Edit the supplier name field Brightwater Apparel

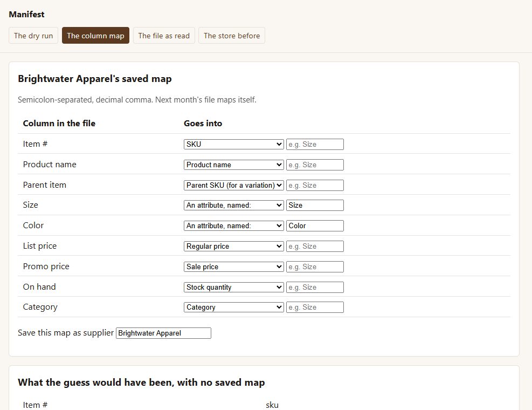coord(163,333)
